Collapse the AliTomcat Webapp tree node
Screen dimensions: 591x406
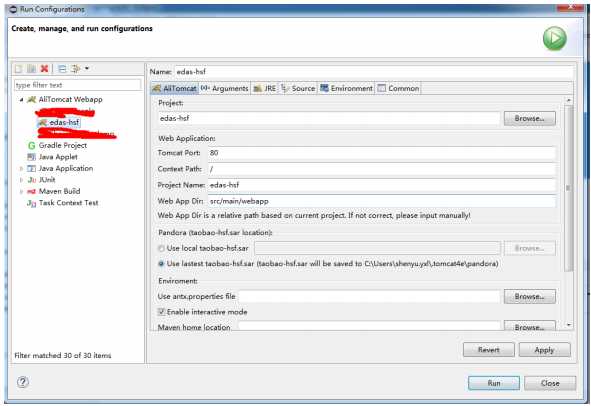tap(21, 100)
